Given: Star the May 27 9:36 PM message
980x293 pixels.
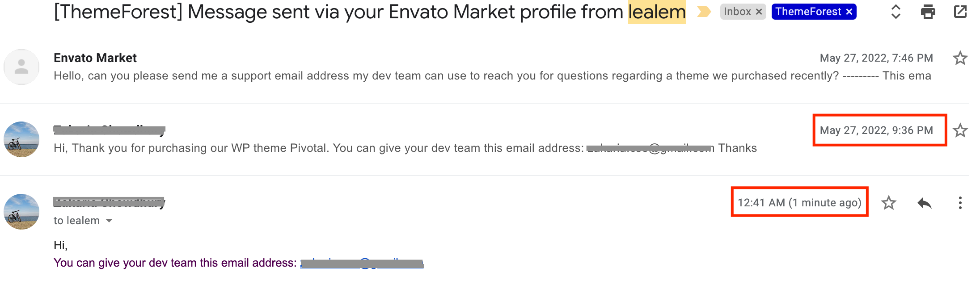Looking at the screenshot, I should [960, 130].
